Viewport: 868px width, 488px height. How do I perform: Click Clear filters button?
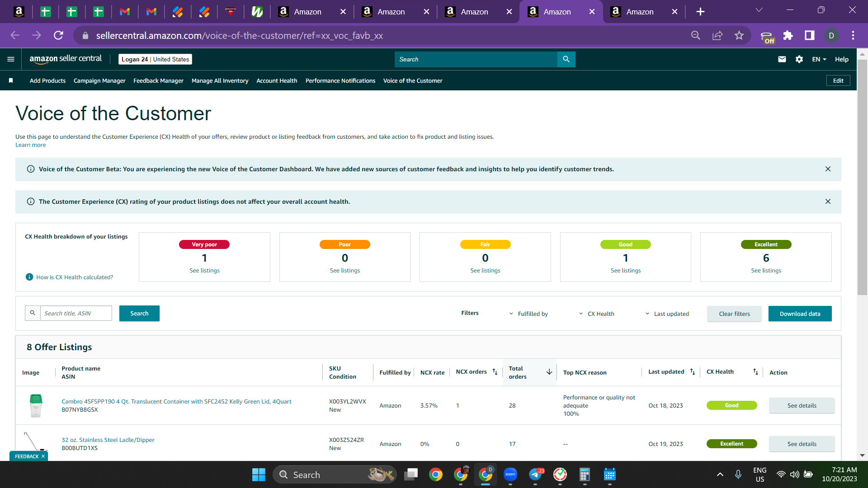point(734,314)
